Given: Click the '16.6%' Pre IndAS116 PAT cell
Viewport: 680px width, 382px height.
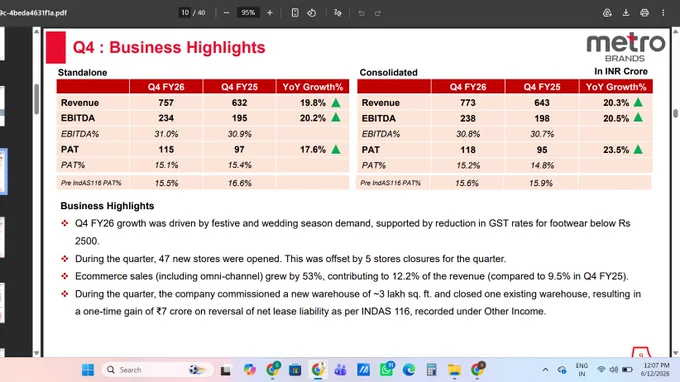Looking at the screenshot, I should (239, 183).
